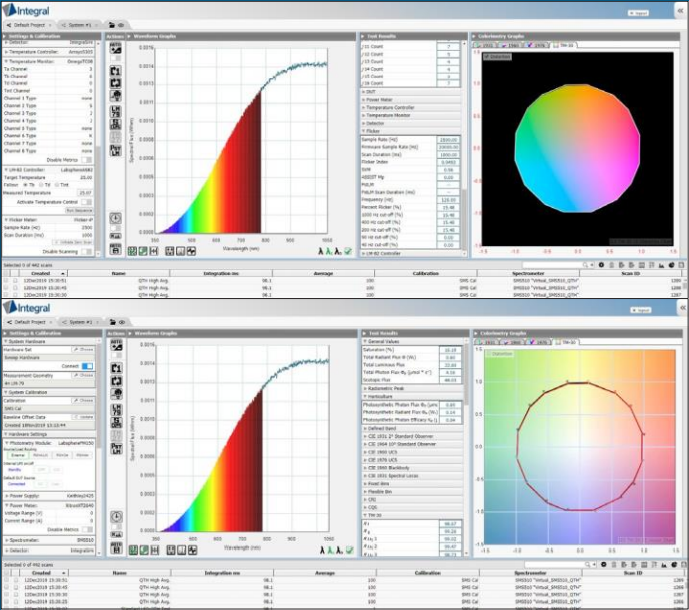689x610 pixels.
Task: Click the green checkmark icon below lower waveform graph
Action: coord(348,549)
